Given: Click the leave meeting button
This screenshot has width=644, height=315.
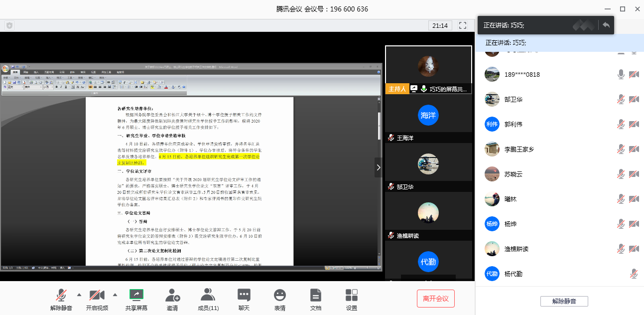Looking at the screenshot, I should click(435, 299).
